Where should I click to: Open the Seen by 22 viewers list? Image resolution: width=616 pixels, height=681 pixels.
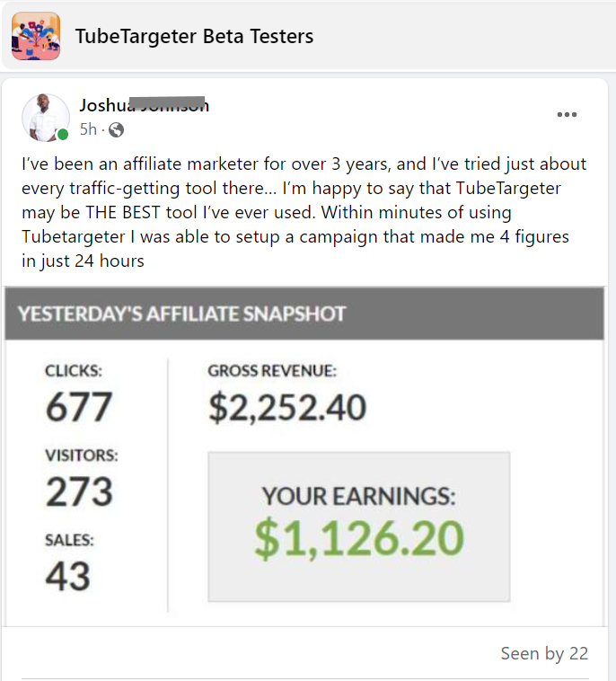tap(544, 654)
